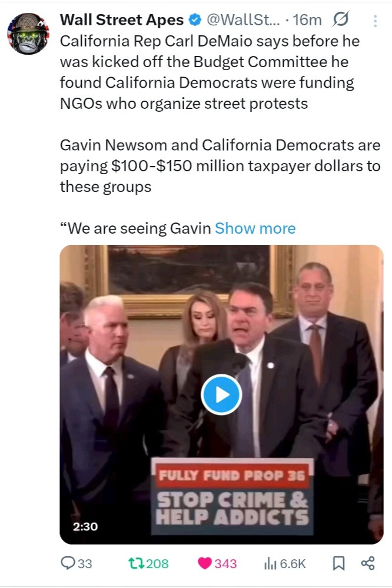Open the @WallSt... handle link
Viewport: 392px width, 588px height.
[243, 20]
